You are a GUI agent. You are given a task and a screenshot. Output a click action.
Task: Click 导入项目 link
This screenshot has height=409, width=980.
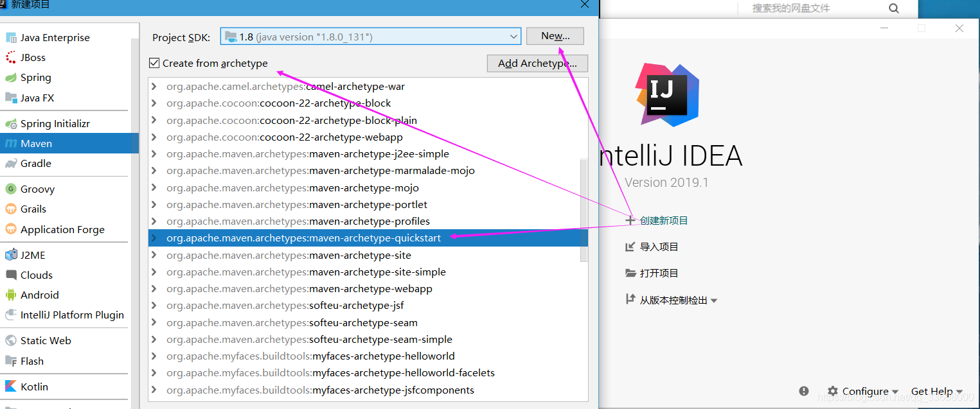[x=652, y=247]
